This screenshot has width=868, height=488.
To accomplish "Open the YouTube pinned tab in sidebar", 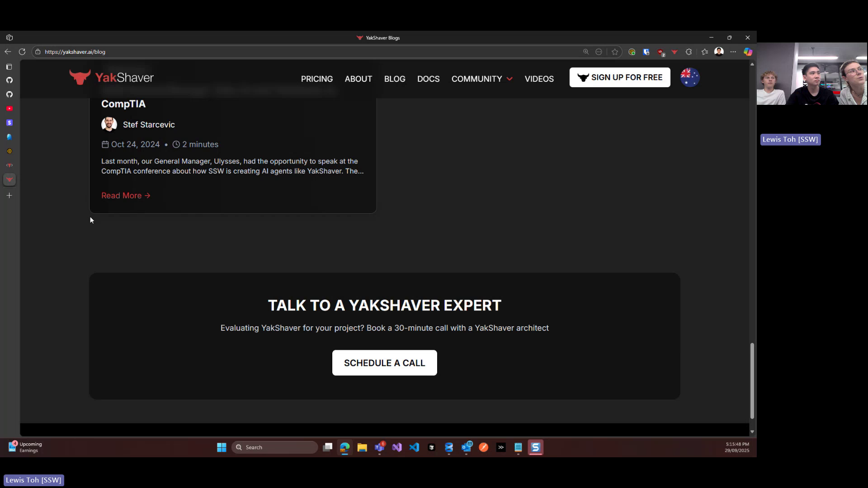I will [9, 108].
